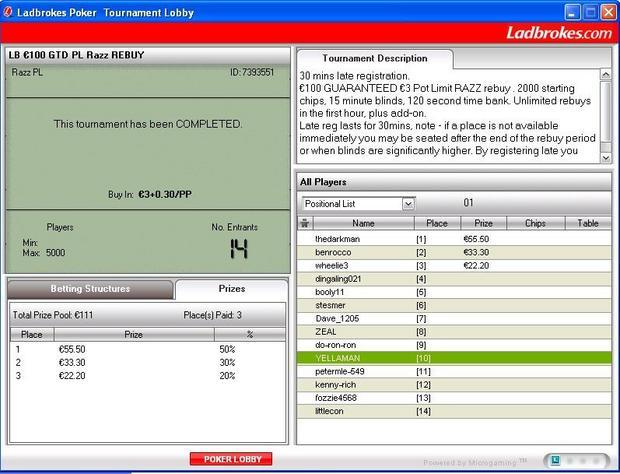
Task: Maximize the Tournament Lobby window
Action: pos(591,12)
